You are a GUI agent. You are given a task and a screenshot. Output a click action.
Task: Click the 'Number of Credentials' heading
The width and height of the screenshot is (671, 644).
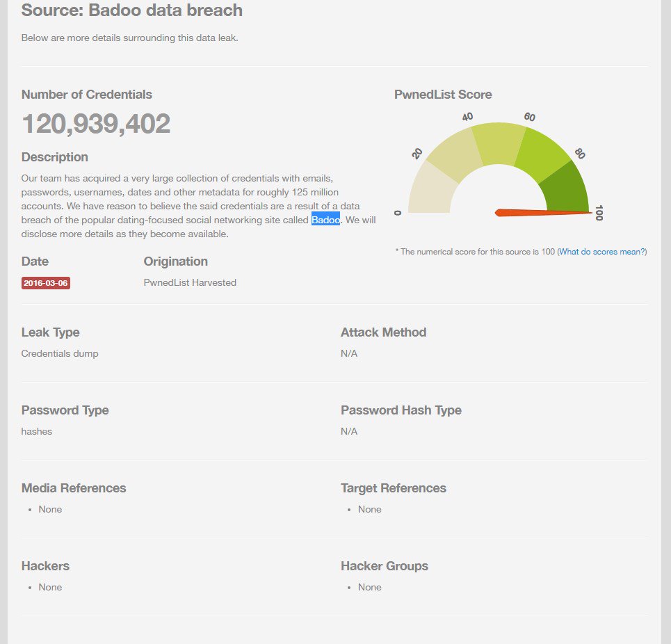click(x=87, y=95)
